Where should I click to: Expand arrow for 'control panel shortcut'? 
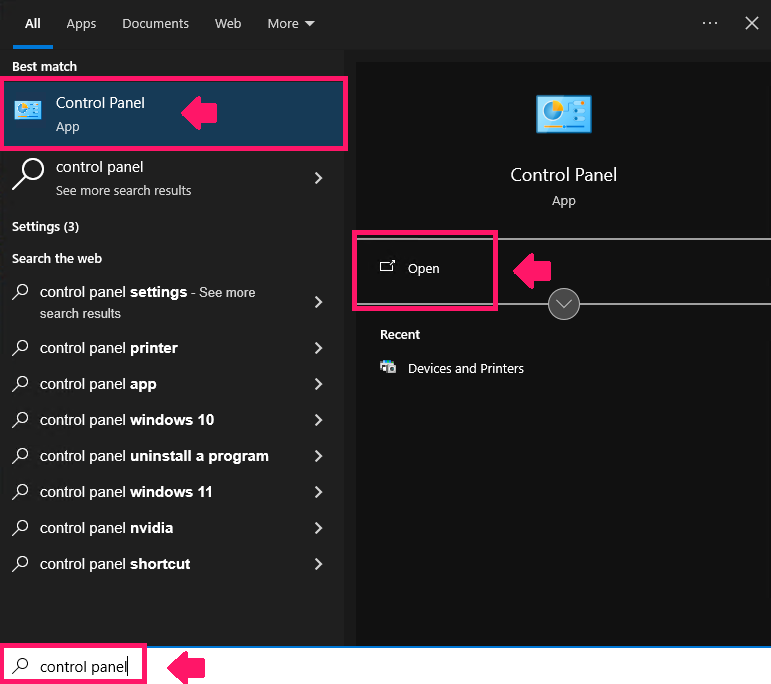click(x=318, y=564)
